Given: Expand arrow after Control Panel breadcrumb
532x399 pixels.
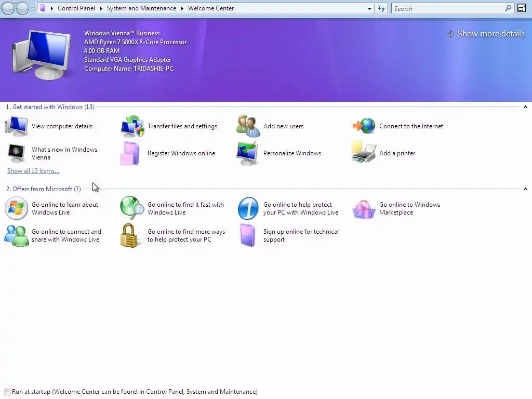Looking at the screenshot, I should 101,8.
